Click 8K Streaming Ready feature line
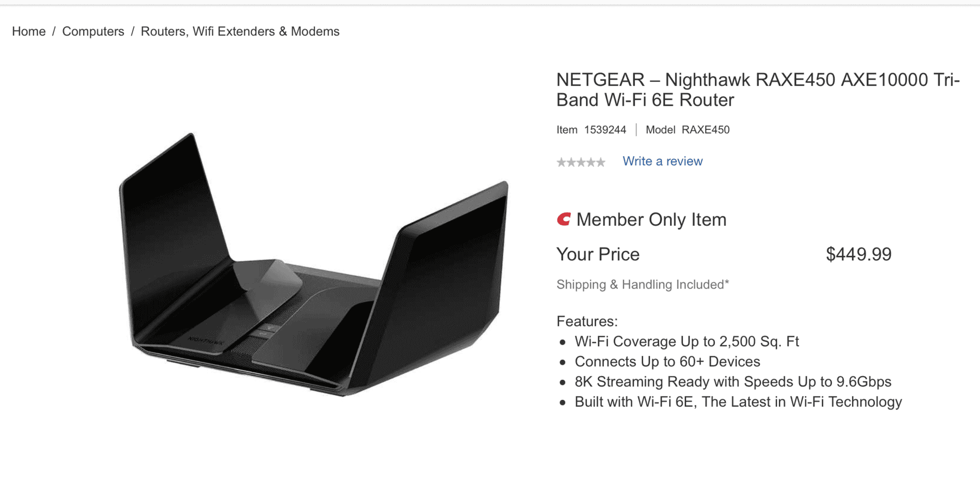This screenshot has width=980, height=488. (733, 382)
